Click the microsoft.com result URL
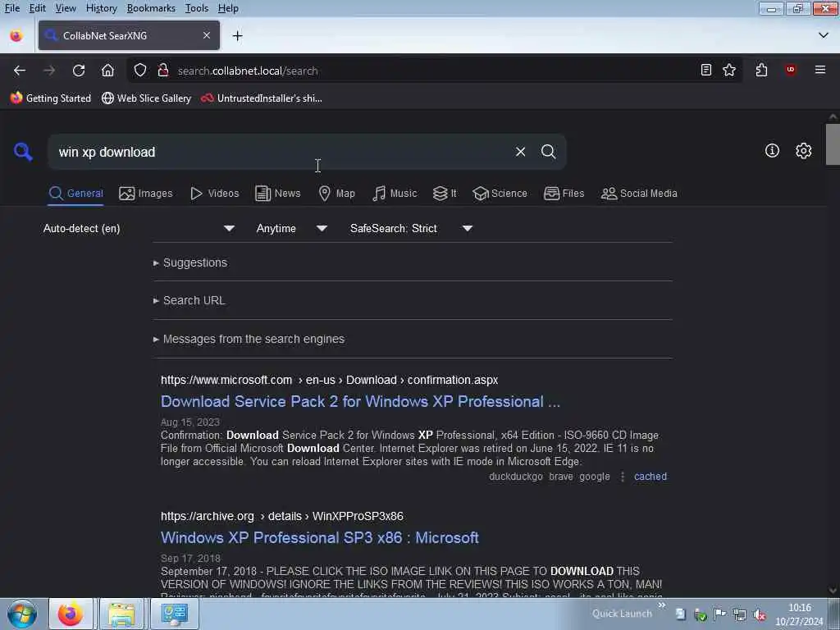 330,380
